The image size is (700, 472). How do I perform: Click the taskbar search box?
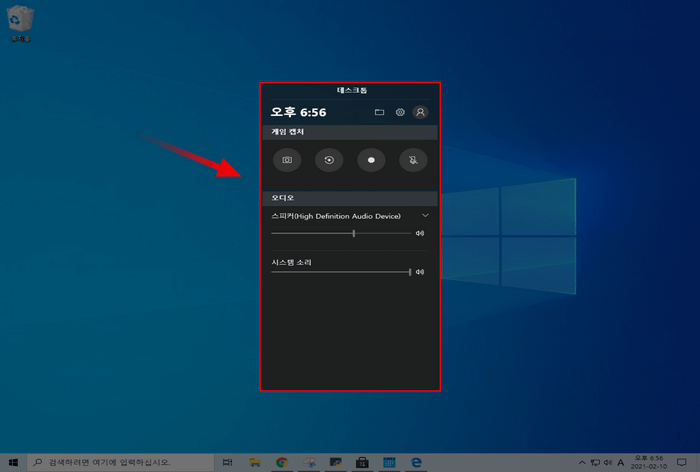point(121,463)
